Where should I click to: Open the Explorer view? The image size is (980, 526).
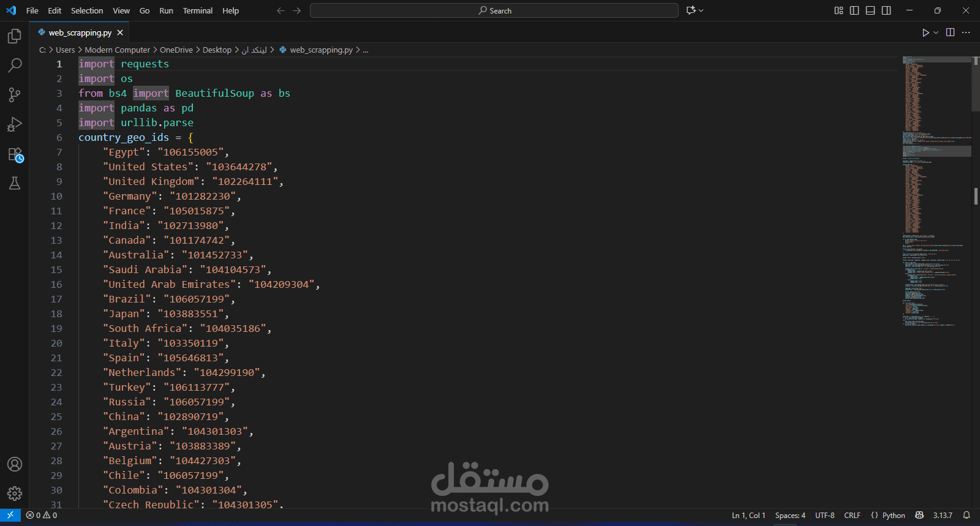(x=15, y=36)
